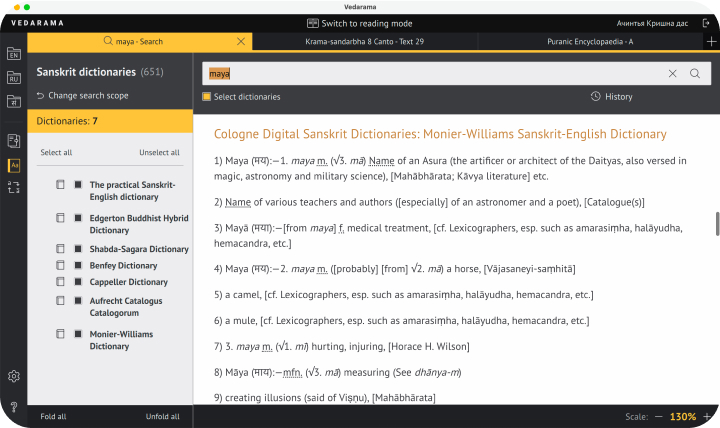Click Change search scope
The image size is (720, 428).
point(82,96)
